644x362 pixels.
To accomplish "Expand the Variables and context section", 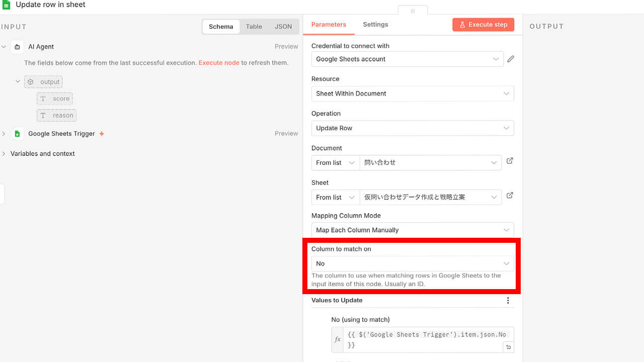I will click(4, 154).
